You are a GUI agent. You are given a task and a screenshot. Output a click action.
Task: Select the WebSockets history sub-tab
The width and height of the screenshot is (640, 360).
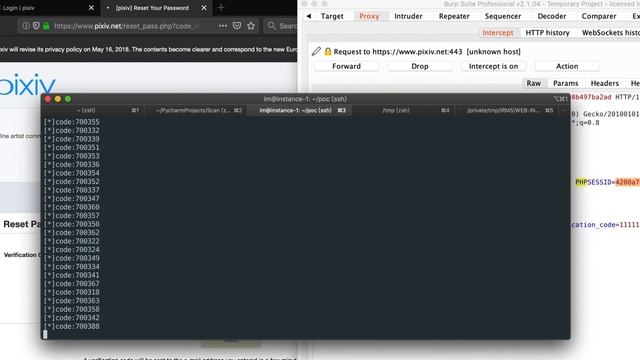[x=611, y=33]
